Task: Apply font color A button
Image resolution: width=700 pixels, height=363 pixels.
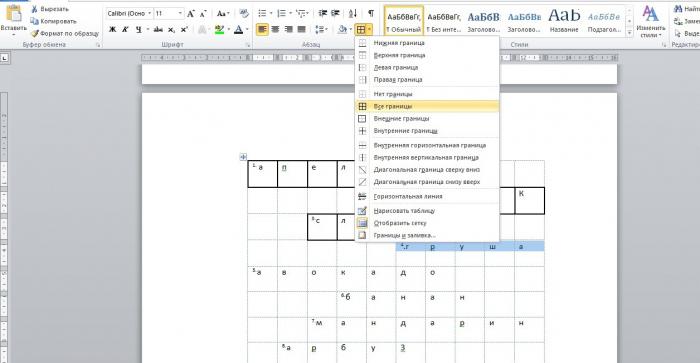Action: click(239, 29)
